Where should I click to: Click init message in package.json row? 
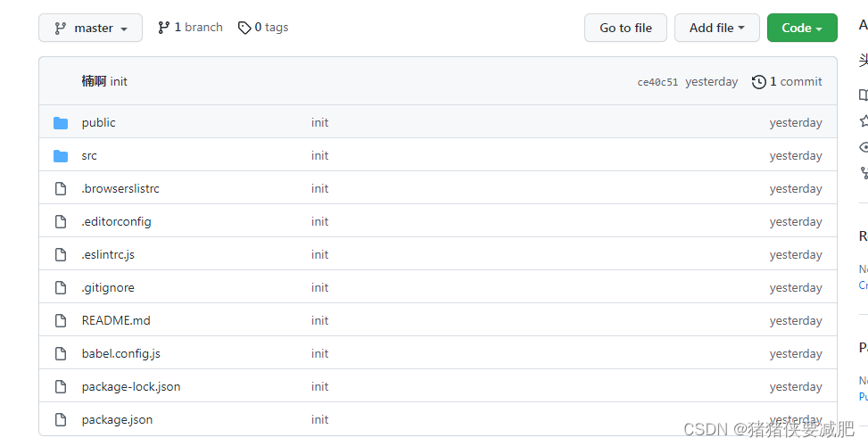pos(320,419)
